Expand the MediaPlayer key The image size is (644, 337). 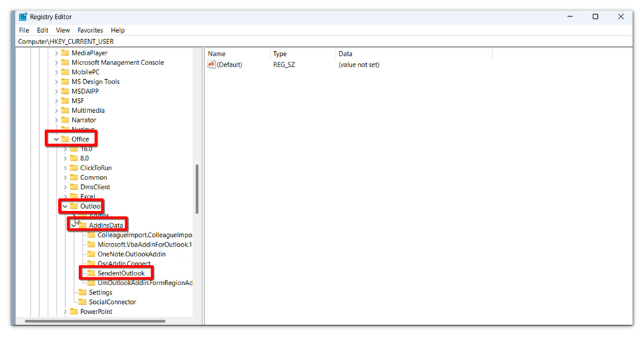57,53
